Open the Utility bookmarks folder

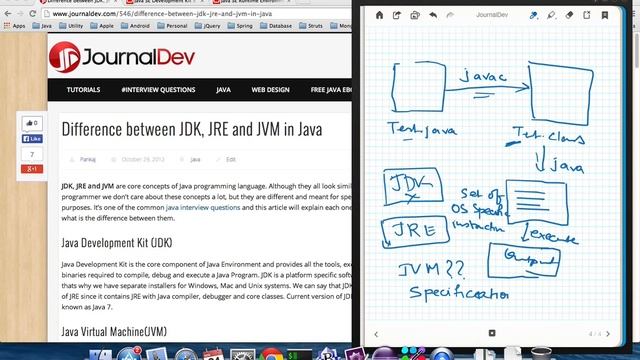(71, 26)
